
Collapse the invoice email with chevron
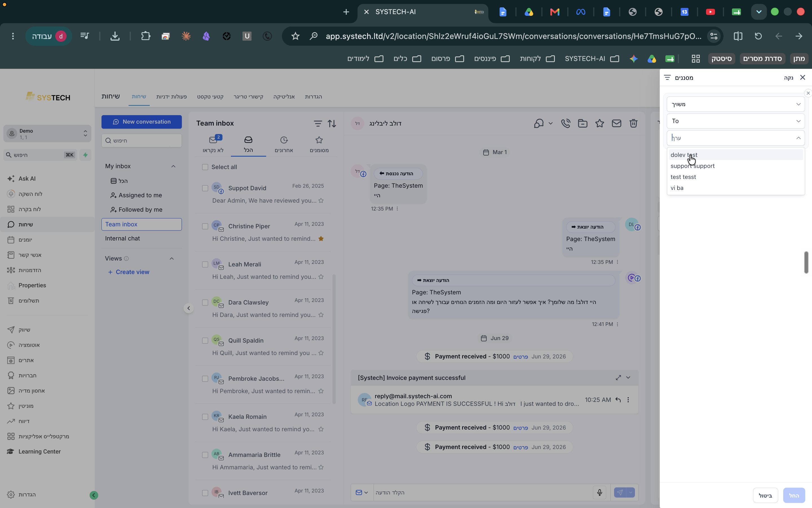click(628, 378)
